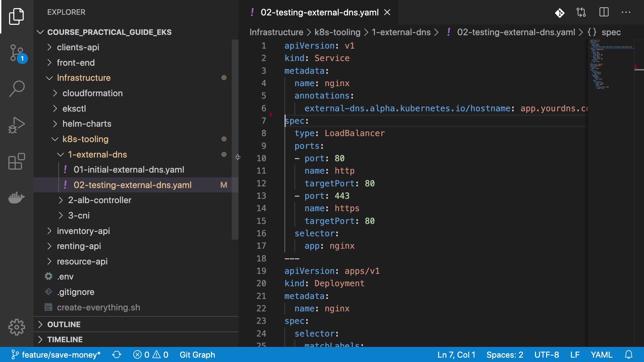The height and width of the screenshot is (362, 644).
Task: Click the synchronize changes icon in status bar
Action: [x=117, y=355]
